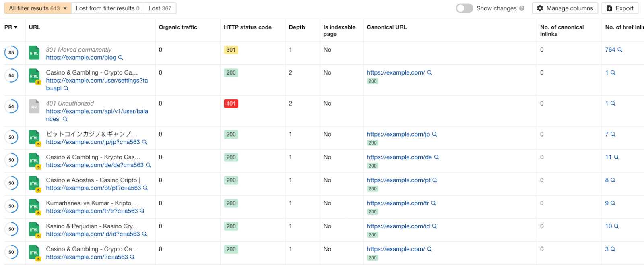
Task: Sort by the PR column header
Action: (x=10, y=27)
